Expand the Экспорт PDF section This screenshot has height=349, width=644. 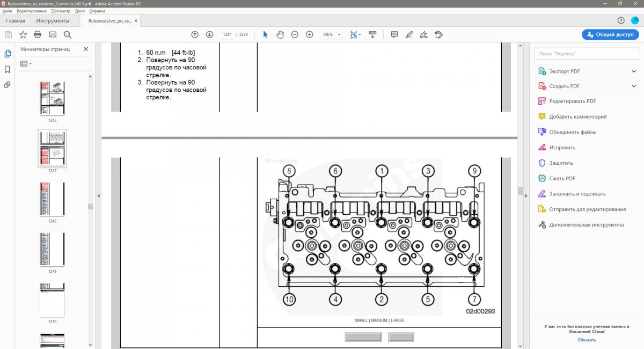coord(634,71)
